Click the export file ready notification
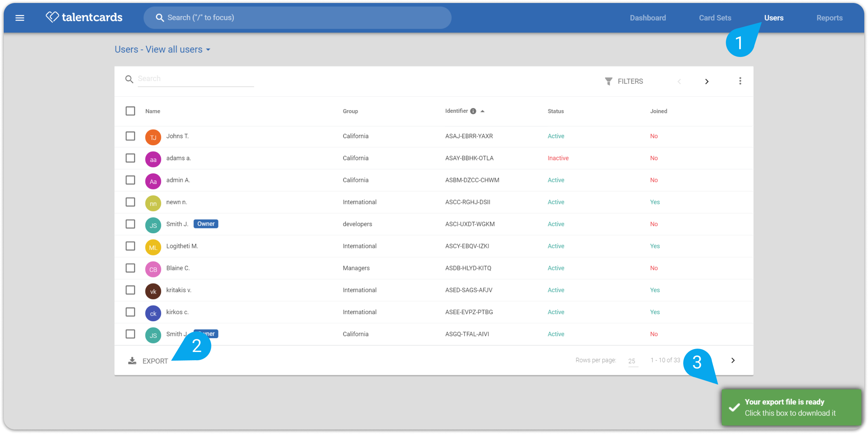 [791, 407]
